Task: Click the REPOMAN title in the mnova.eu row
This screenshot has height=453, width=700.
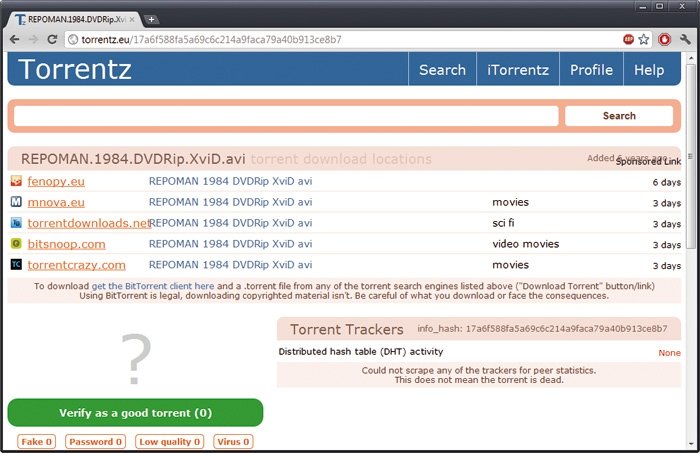Action: pyautogui.click(x=230, y=202)
